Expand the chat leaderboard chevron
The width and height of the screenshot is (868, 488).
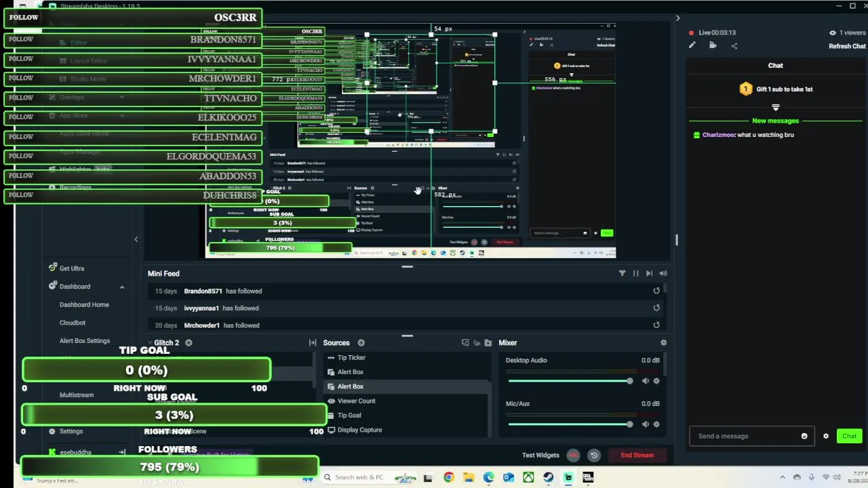[776, 107]
